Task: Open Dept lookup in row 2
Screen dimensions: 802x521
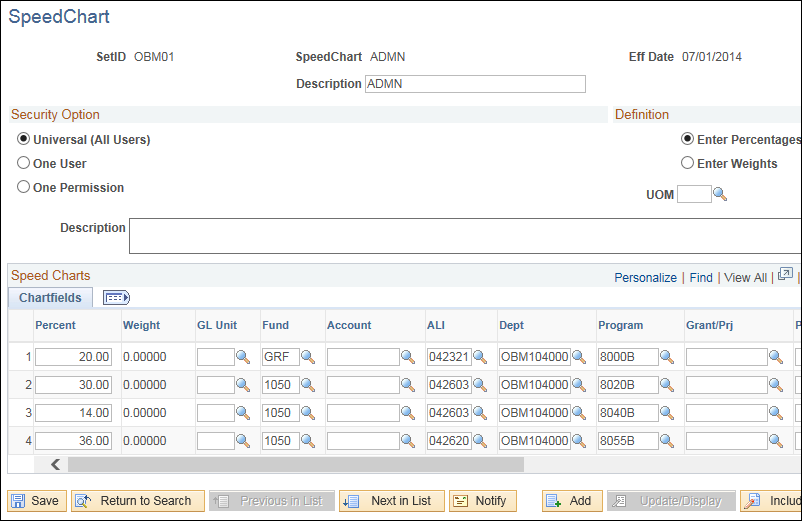Action: tap(579, 385)
